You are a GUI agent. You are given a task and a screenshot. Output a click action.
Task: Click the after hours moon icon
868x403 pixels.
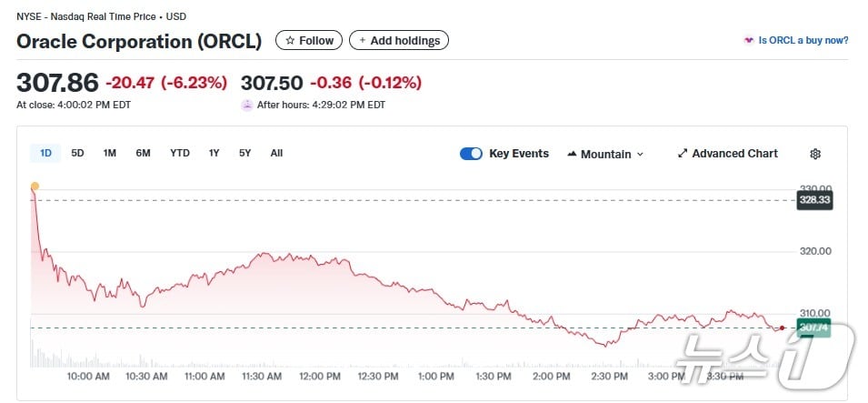tap(246, 105)
